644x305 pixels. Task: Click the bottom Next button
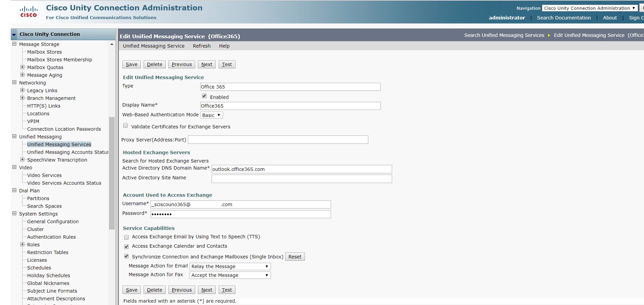click(x=207, y=290)
